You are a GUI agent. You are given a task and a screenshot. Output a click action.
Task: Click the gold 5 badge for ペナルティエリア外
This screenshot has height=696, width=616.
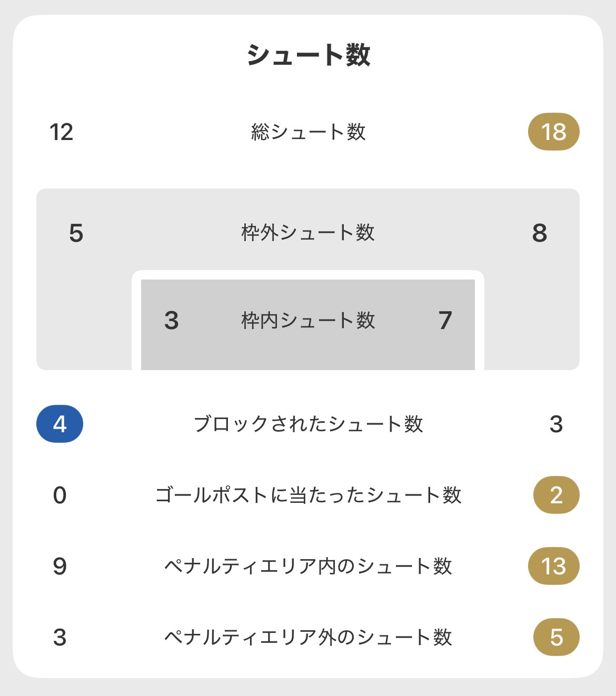(x=556, y=637)
